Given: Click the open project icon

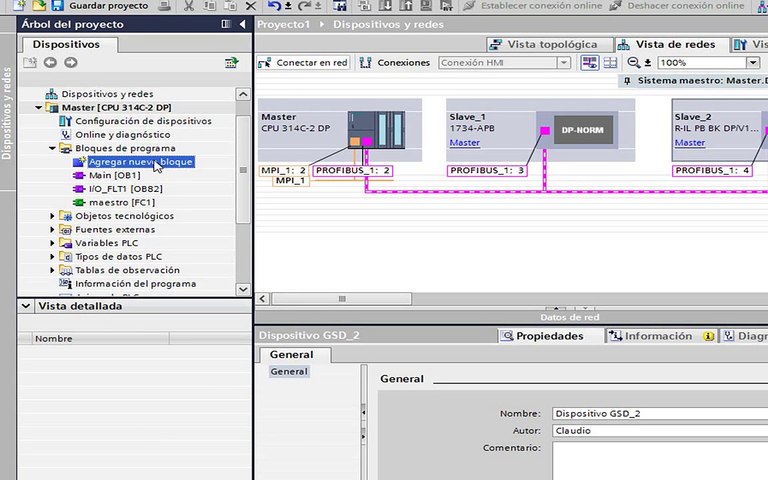Looking at the screenshot, I should pos(39,5).
